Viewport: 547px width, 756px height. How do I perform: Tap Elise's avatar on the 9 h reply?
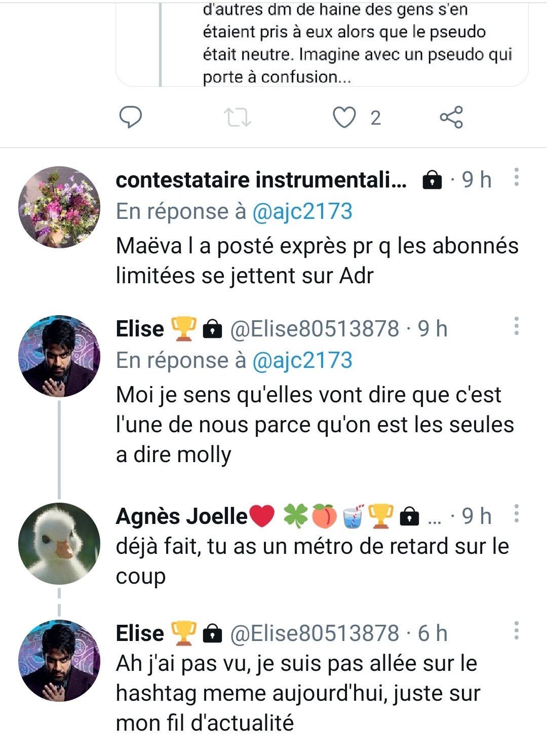[59, 356]
